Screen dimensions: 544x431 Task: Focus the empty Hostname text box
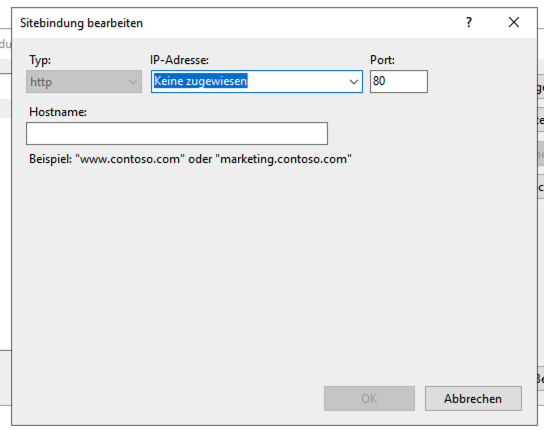pyautogui.click(x=177, y=133)
